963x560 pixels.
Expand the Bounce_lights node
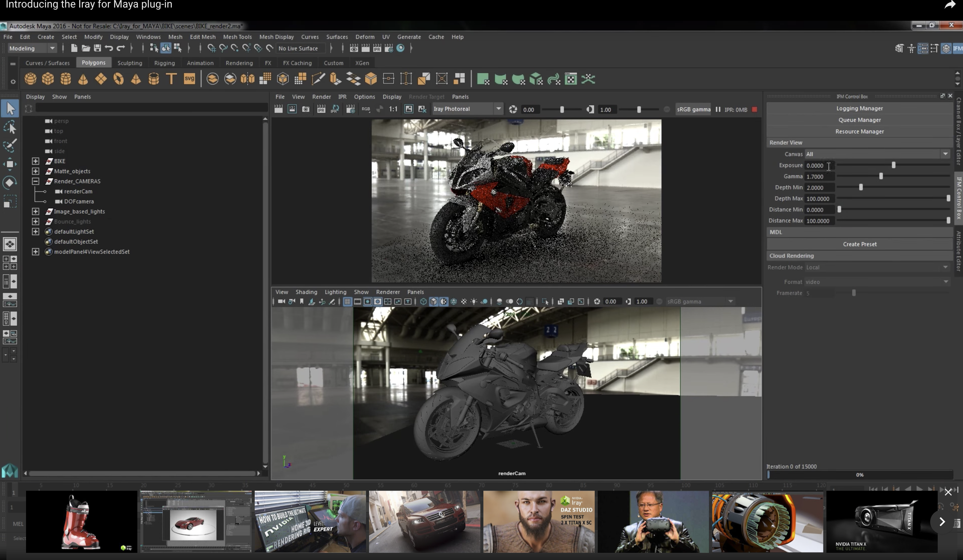[35, 222]
